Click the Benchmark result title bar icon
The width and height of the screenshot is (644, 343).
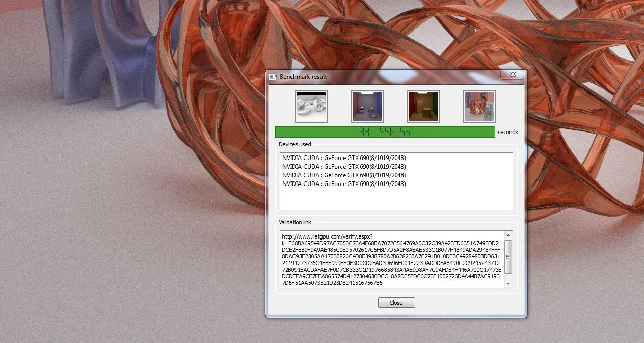coord(273,77)
